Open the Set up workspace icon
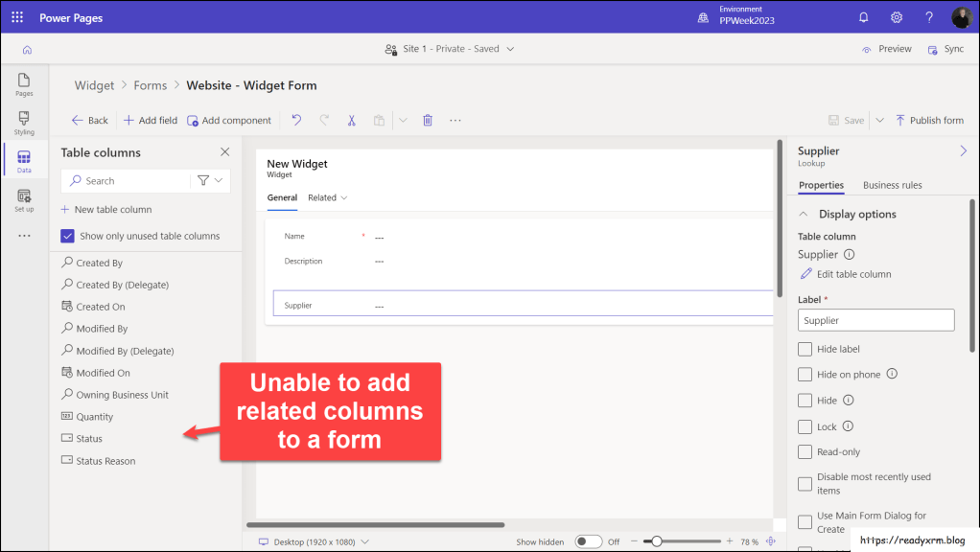 pos(24,200)
